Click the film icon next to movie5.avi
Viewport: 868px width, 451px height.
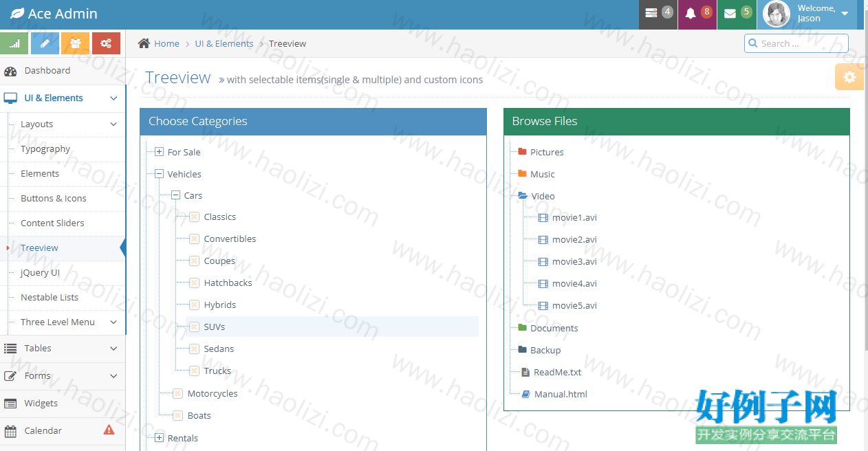(543, 306)
